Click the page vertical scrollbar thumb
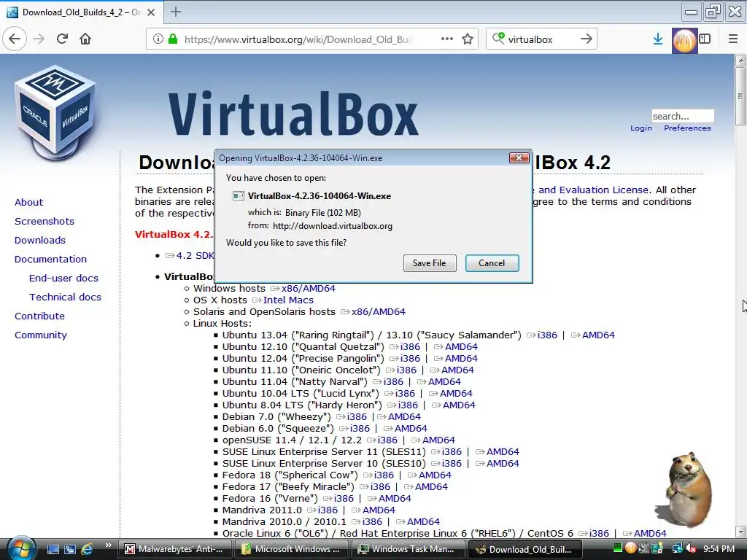 point(740,96)
